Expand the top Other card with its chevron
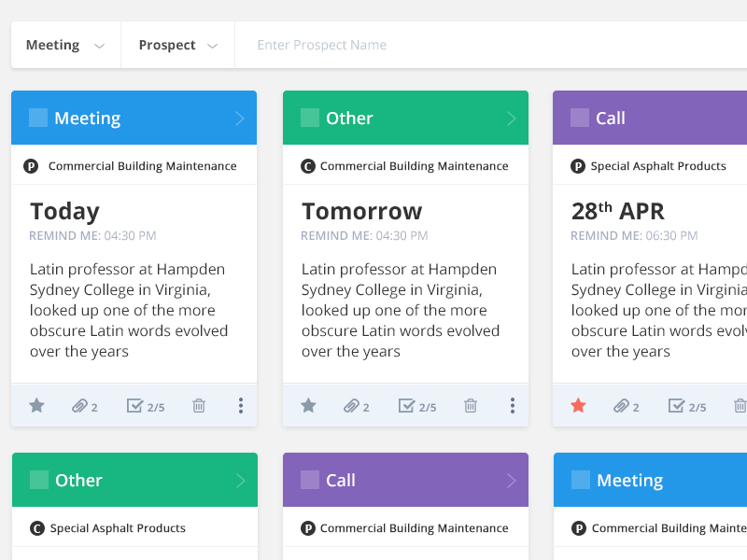This screenshot has height=560, width=747. [512, 119]
